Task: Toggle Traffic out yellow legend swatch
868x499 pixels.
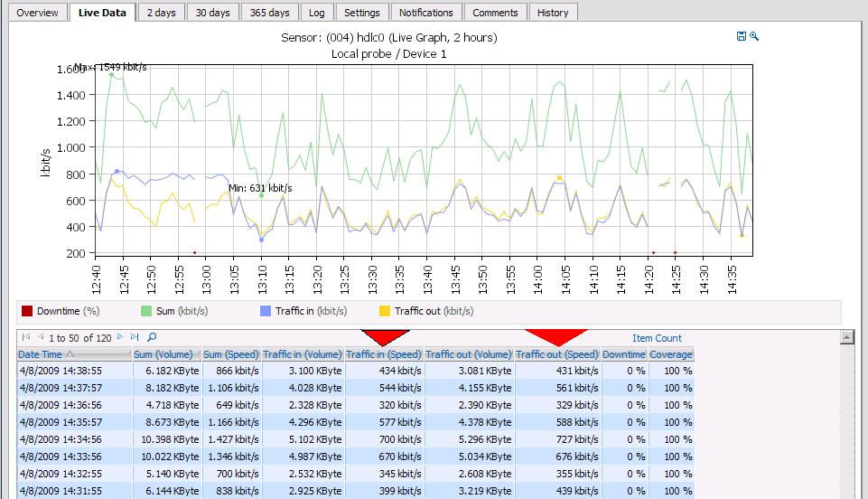Action: (385, 312)
